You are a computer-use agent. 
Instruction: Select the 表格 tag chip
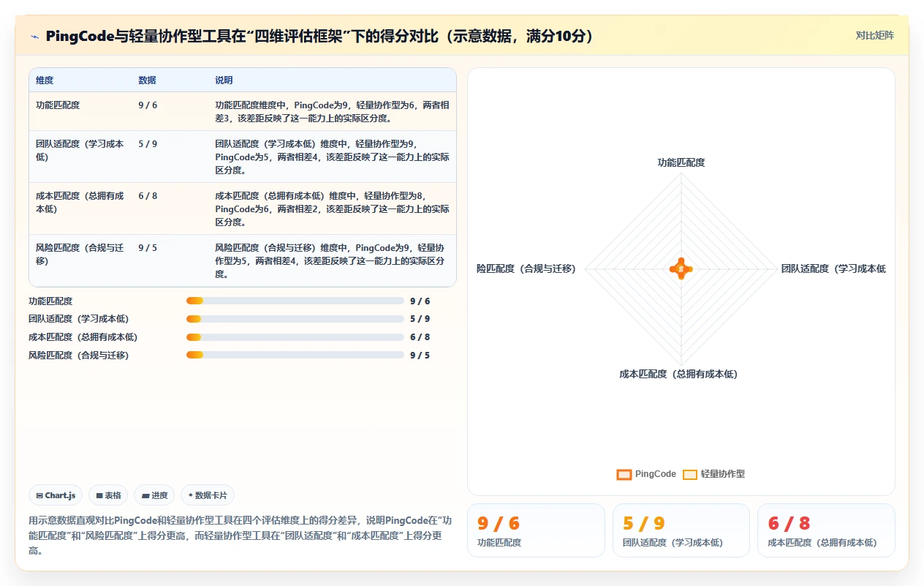click(x=108, y=495)
